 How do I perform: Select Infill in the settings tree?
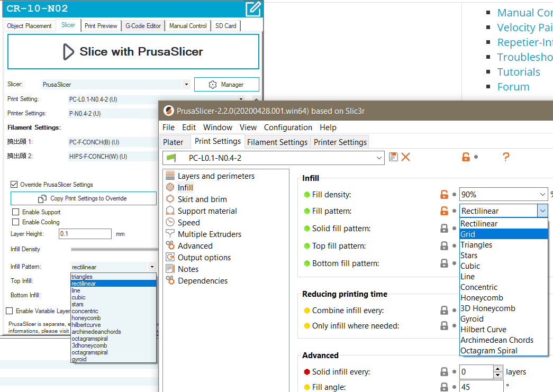point(185,188)
